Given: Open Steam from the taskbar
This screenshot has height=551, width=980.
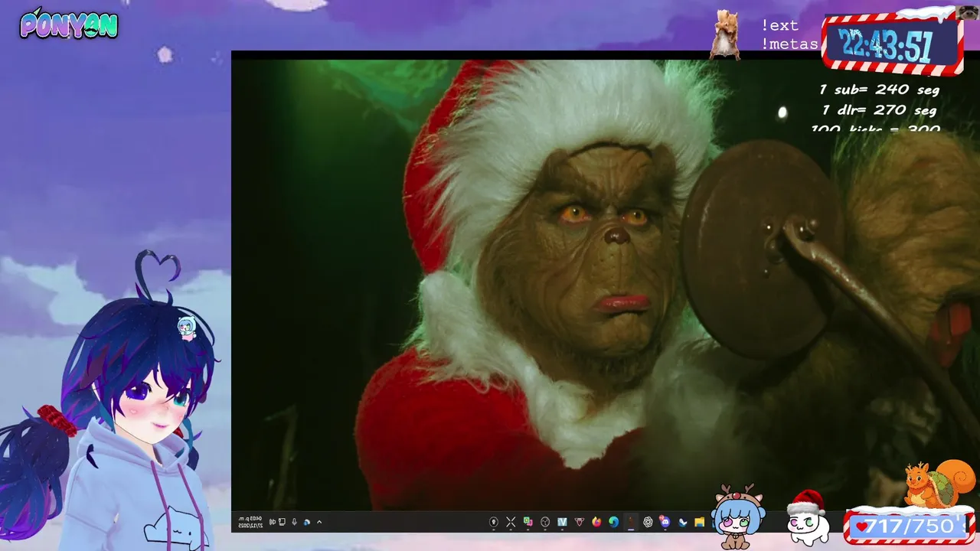Looking at the screenshot, I should [682, 522].
